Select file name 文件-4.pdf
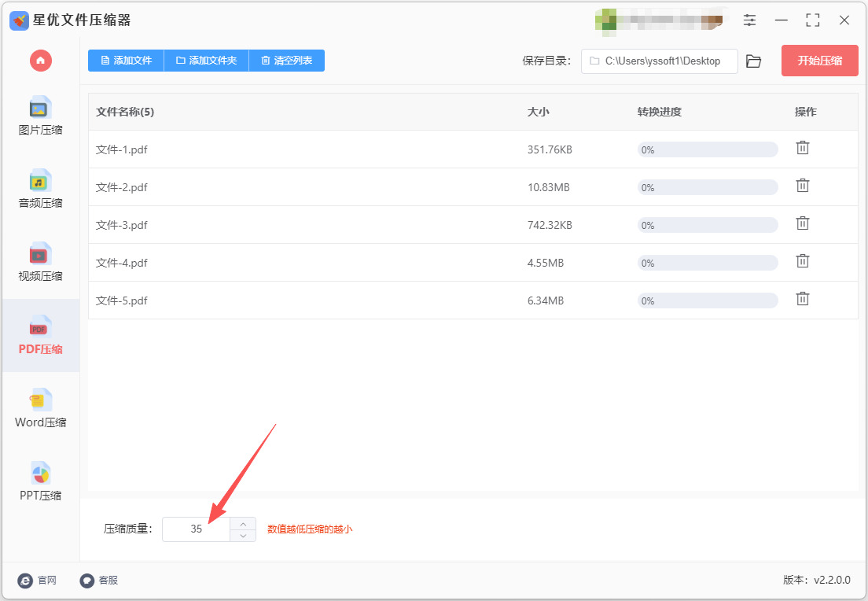 pos(121,263)
